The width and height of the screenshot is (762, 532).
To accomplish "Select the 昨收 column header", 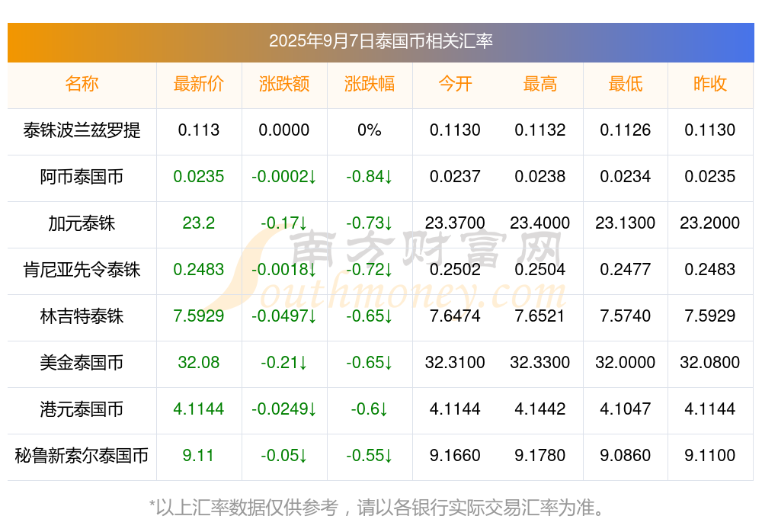I will pos(710,84).
